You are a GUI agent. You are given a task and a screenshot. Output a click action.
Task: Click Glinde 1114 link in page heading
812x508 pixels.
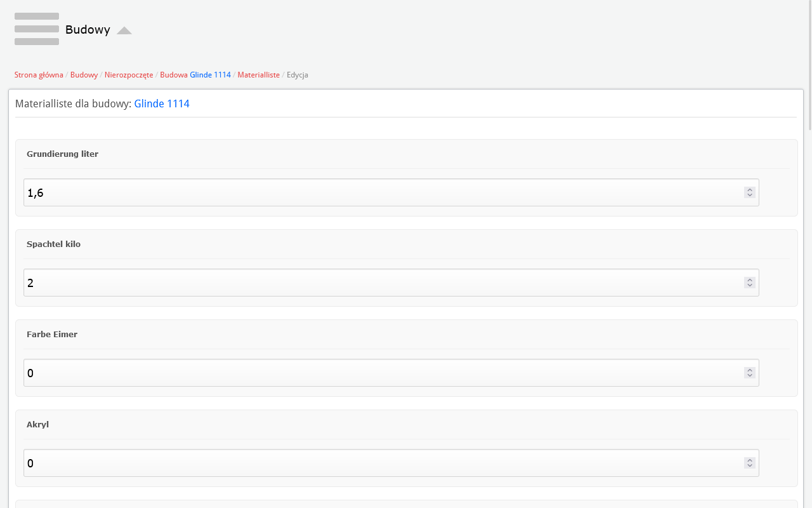point(162,104)
